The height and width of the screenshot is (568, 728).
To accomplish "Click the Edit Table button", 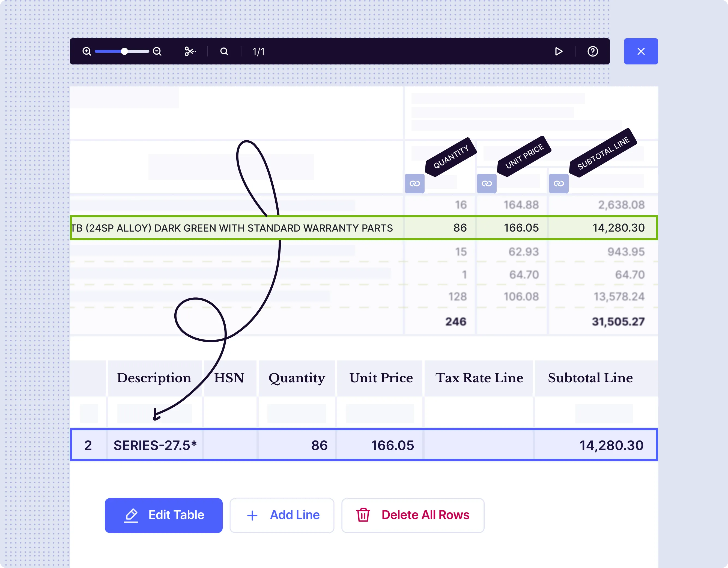I will (163, 515).
